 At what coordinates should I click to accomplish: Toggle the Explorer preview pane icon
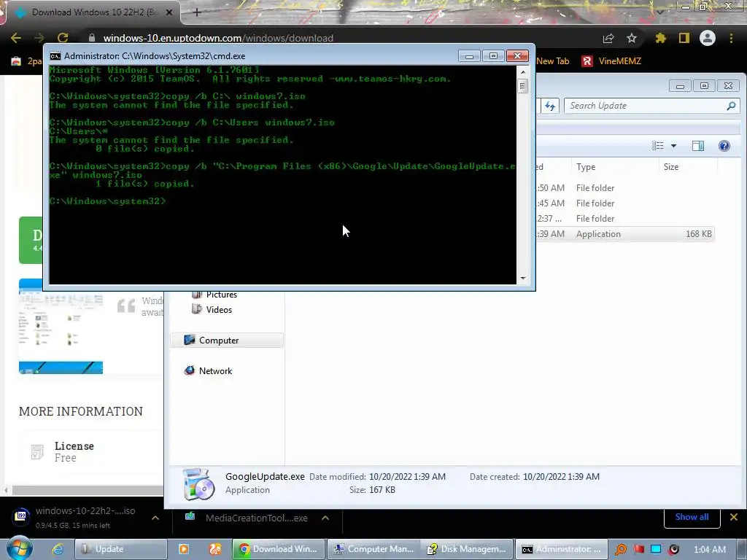coord(698,146)
